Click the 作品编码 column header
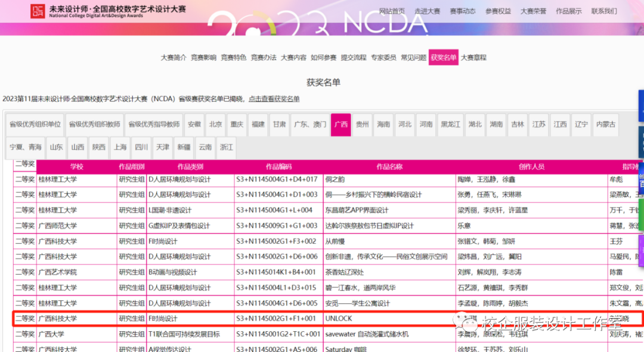Screen dimensions: 644x352 pos(278,167)
